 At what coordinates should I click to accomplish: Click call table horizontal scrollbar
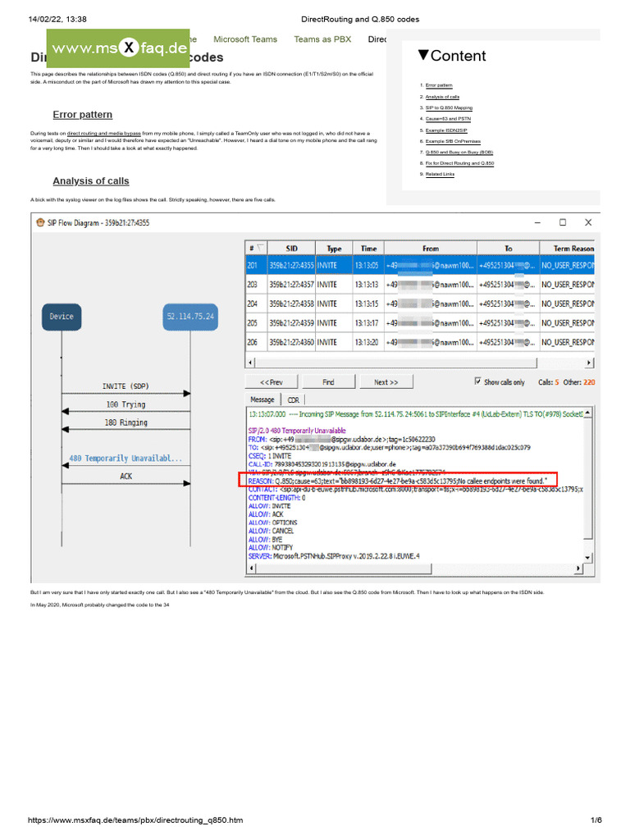[x=396, y=363]
